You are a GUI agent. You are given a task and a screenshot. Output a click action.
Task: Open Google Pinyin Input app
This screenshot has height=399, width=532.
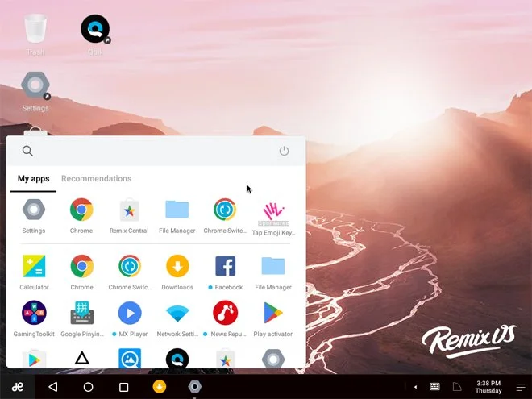click(x=82, y=319)
